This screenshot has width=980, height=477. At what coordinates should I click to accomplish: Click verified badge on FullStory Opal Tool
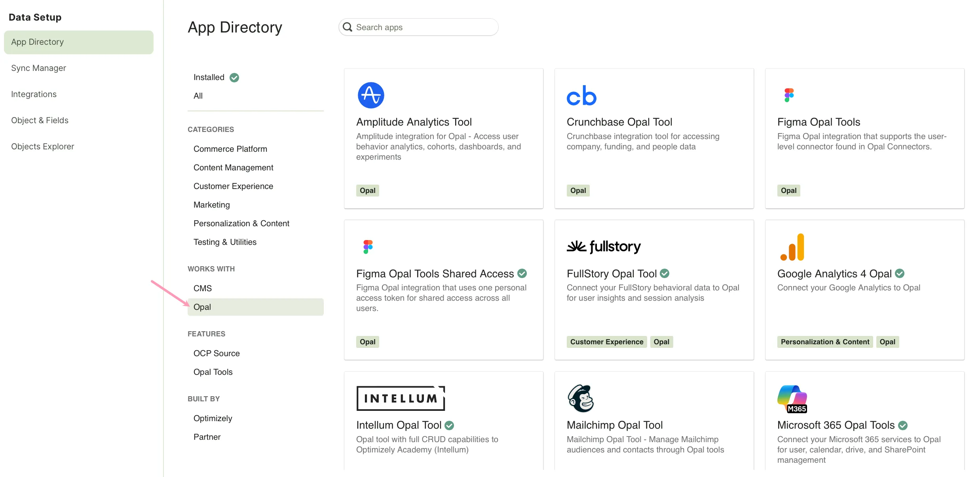tap(665, 273)
